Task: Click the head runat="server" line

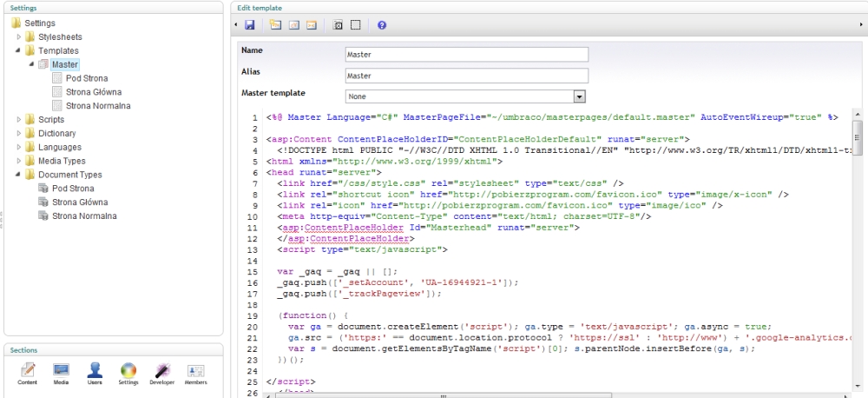Action: (324, 172)
